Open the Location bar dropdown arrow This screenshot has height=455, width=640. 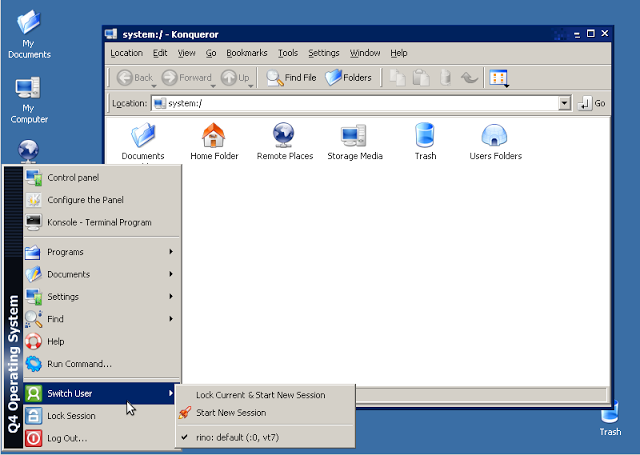pos(564,103)
